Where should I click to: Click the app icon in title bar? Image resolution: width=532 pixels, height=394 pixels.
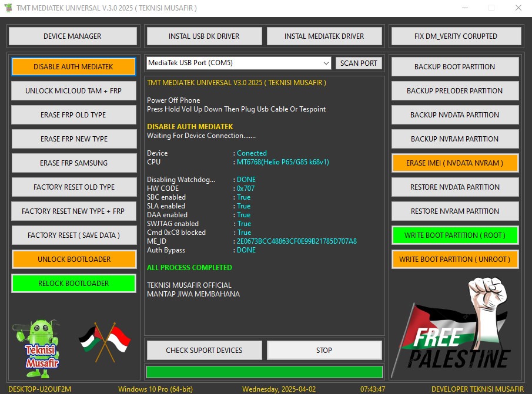tap(8, 8)
